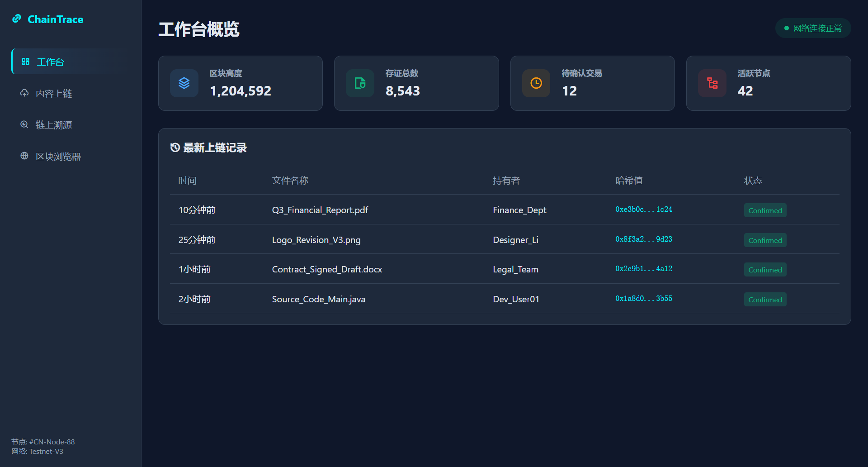
Task: Click the search icon for 链上溯源
Action: 24,124
